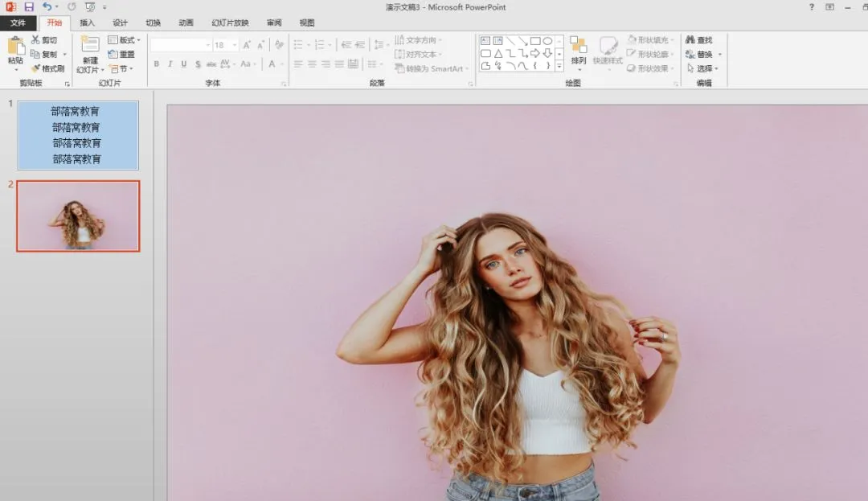This screenshot has width=868, height=501.
Task: Click the Decrease Font Size icon
Action: (260, 45)
